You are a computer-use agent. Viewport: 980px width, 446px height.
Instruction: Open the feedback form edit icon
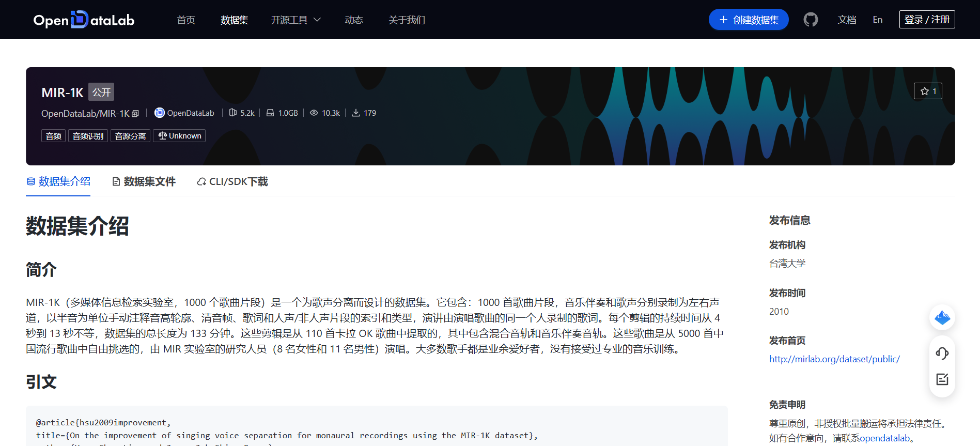(942, 379)
